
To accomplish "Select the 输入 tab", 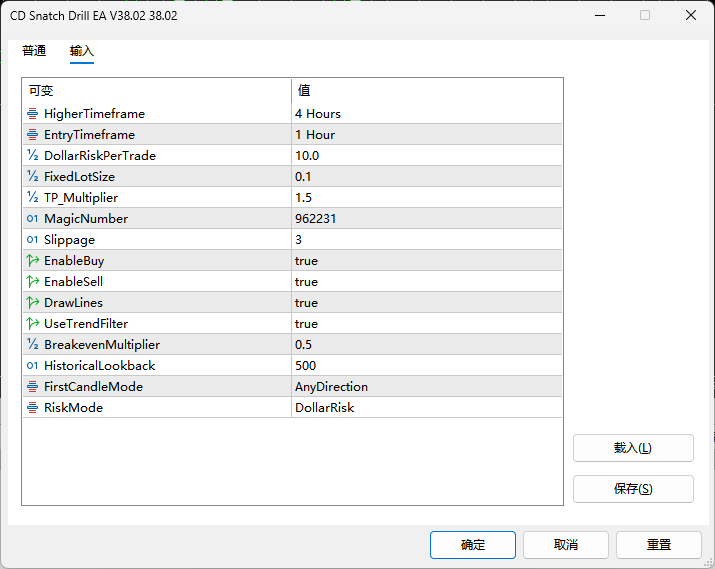I will point(82,51).
